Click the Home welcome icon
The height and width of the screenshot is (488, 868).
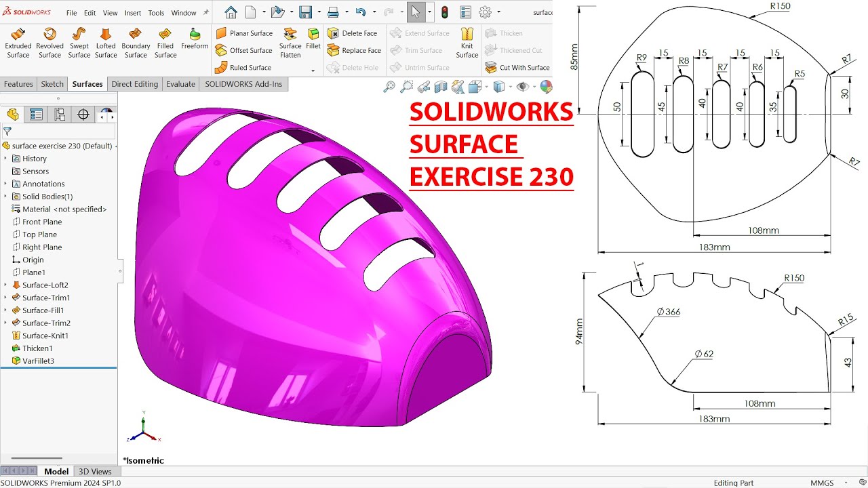click(231, 12)
